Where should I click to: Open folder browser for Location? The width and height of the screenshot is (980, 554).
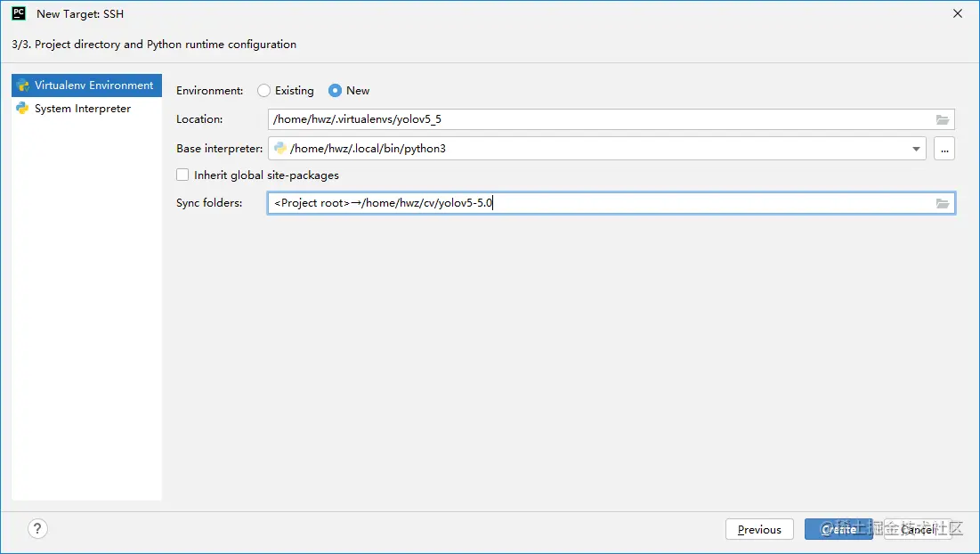[x=943, y=119]
